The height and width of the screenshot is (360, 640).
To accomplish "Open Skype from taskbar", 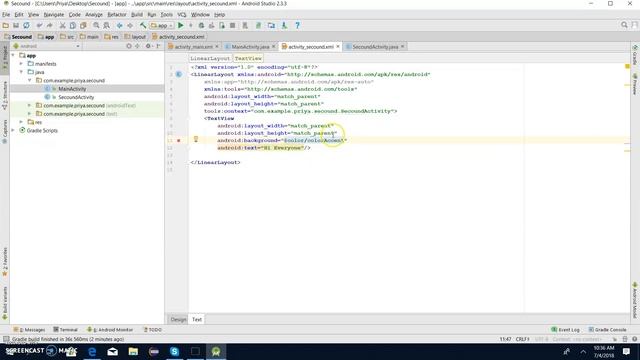I will tap(174, 351).
